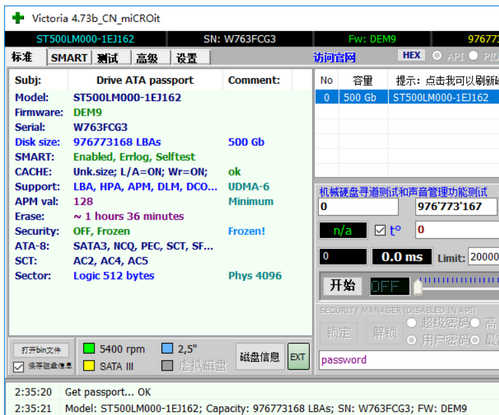Click the APM val 128
The height and width of the screenshot is (415, 499).
click(x=83, y=201)
